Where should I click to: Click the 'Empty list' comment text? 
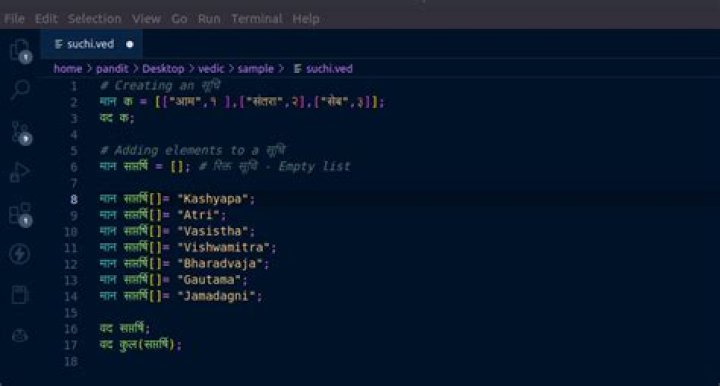315,167
